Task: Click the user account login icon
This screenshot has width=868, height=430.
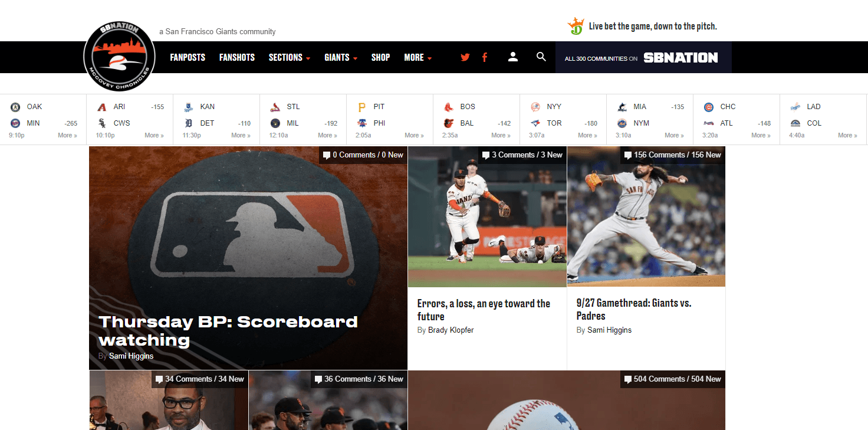Action: click(513, 57)
